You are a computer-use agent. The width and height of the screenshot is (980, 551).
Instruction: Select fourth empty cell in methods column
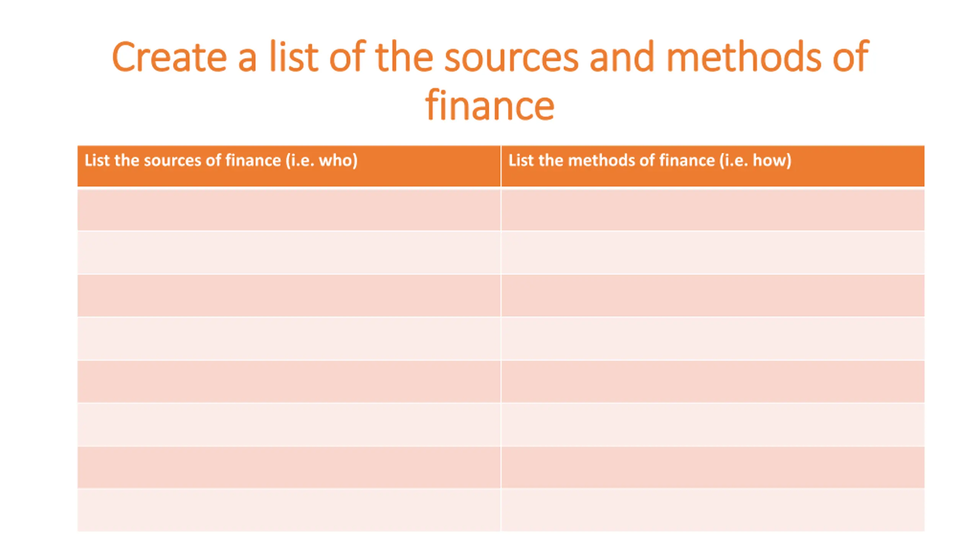pos(713,339)
